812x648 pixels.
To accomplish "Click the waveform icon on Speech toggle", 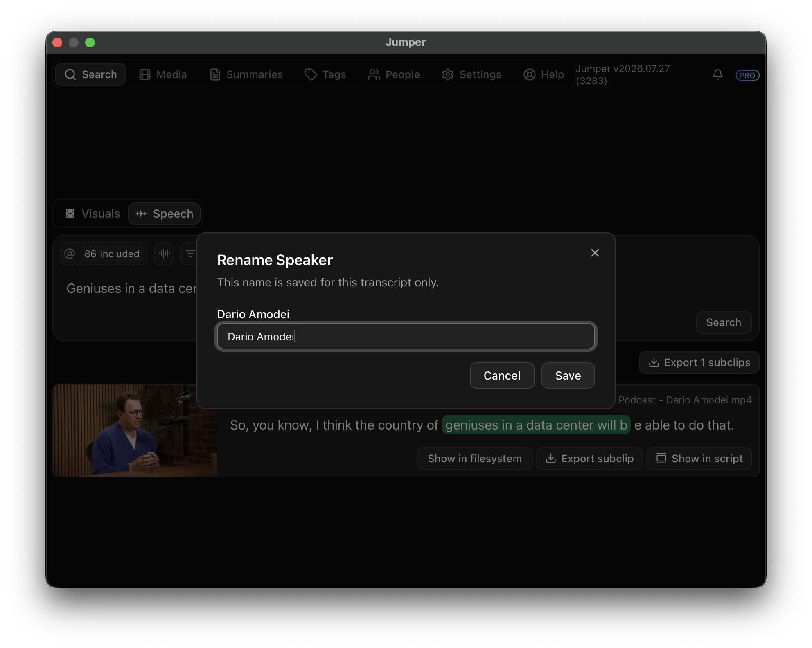I will (x=142, y=214).
